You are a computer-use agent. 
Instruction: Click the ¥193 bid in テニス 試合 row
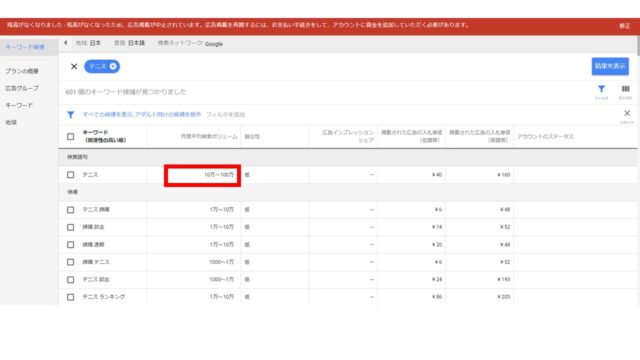pos(504,280)
